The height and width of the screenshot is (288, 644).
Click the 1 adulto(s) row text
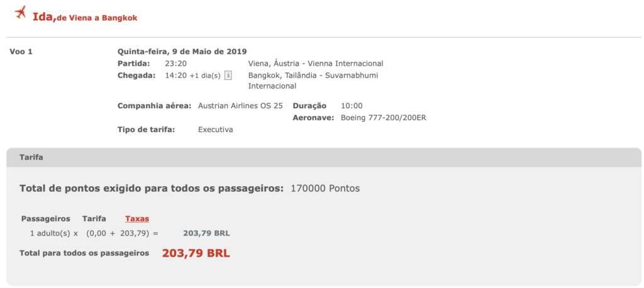pos(54,233)
